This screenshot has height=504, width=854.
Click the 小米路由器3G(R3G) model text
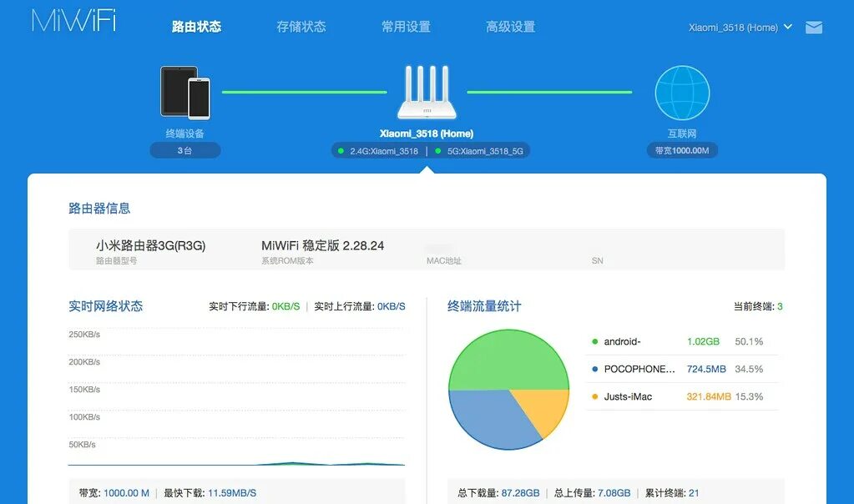click(151, 245)
